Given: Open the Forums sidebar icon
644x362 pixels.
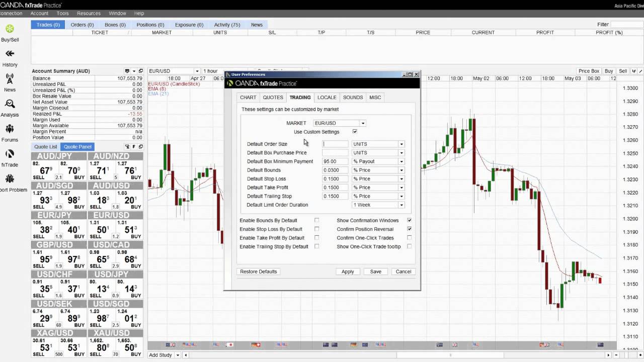Looking at the screenshot, I should (10, 129).
